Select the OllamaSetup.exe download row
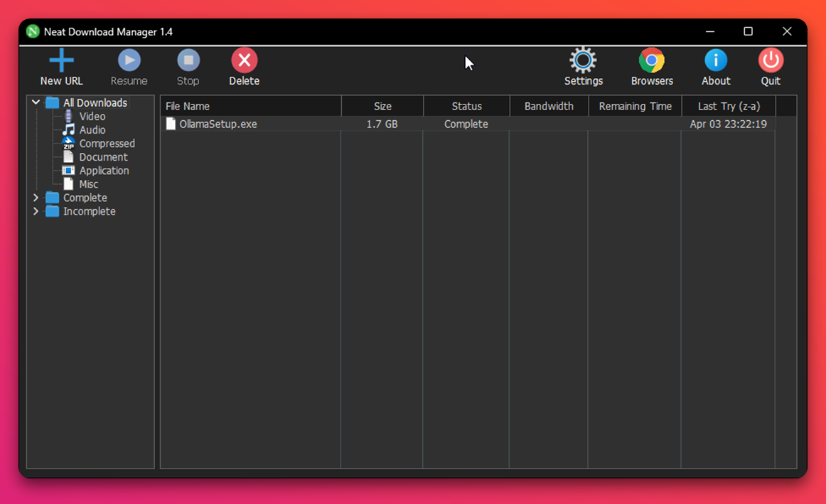Image resolution: width=826 pixels, height=504 pixels. 218,124
